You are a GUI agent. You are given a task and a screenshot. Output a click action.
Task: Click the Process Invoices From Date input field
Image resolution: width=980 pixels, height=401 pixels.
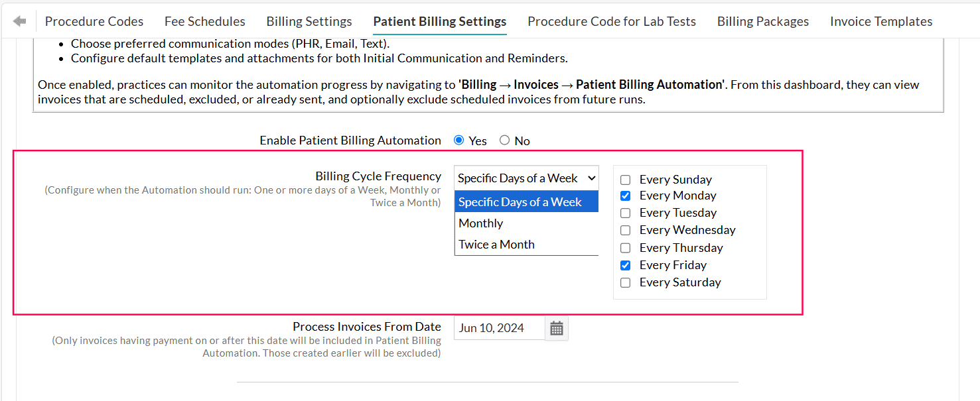(499, 327)
